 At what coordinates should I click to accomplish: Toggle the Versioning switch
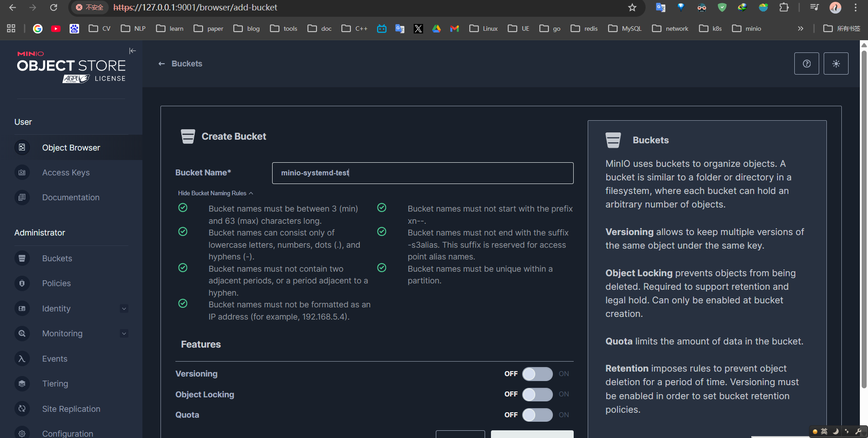(537, 374)
